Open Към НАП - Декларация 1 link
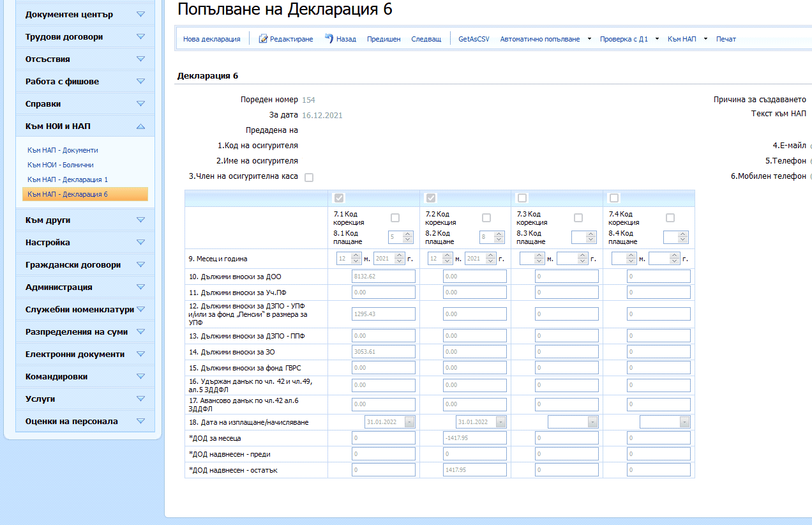812x525 pixels. (x=68, y=179)
